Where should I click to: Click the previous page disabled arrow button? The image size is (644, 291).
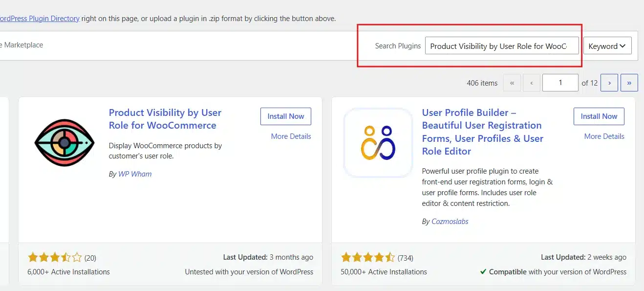[x=531, y=83]
